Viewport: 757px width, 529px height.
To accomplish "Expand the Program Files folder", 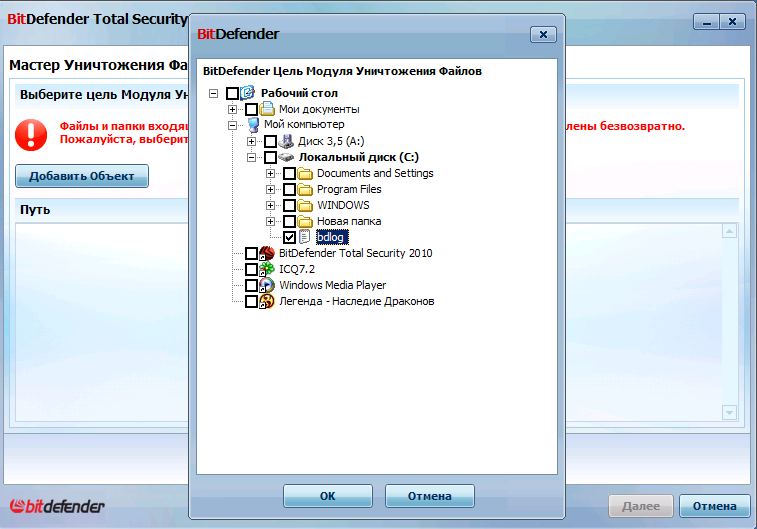I will point(270,189).
